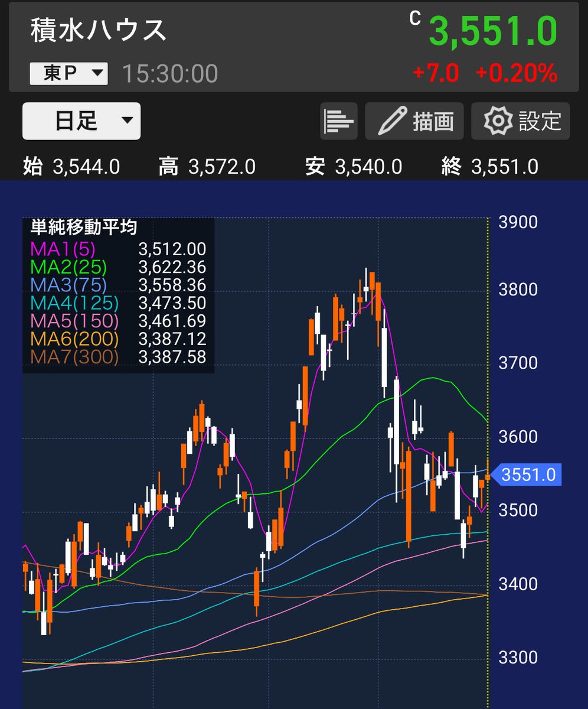
Task: Open the 日足 timeframe dropdown
Action: (x=81, y=121)
